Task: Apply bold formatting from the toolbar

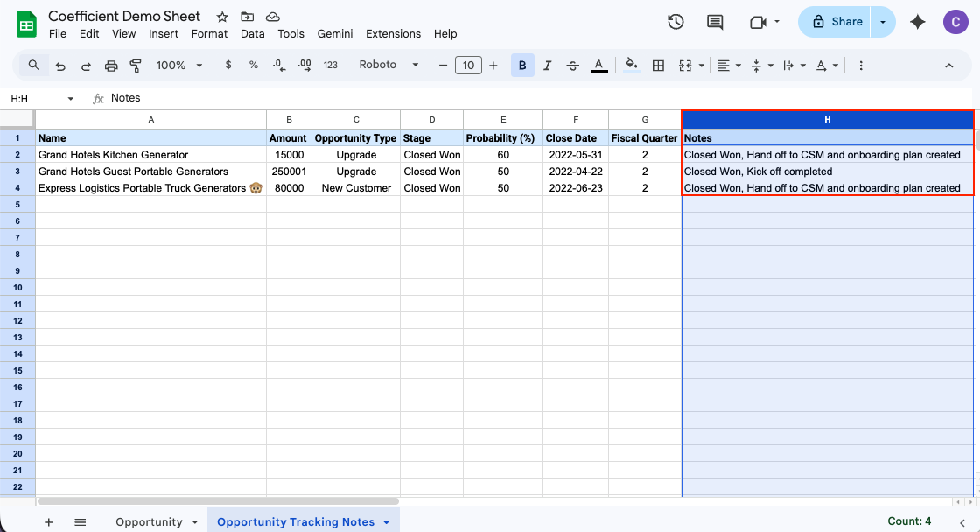Action: point(522,65)
